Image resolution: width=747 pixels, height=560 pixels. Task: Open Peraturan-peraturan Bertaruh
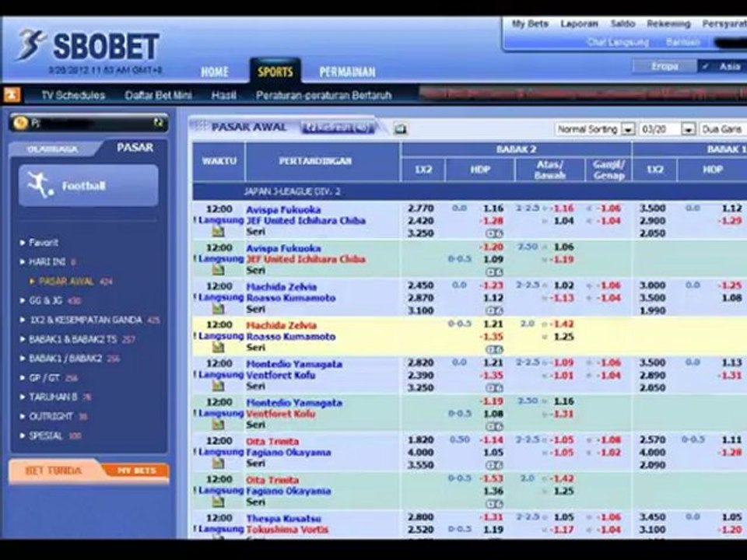pos(324,95)
